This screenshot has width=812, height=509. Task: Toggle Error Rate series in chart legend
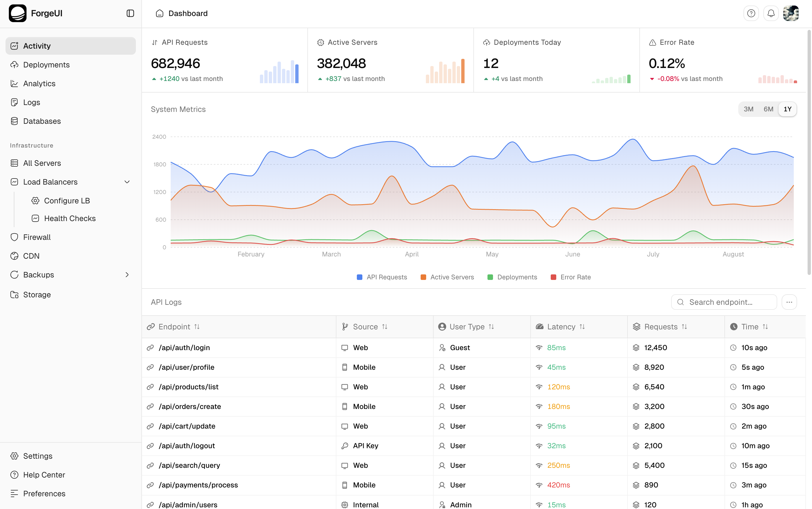pyautogui.click(x=571, y=277)
